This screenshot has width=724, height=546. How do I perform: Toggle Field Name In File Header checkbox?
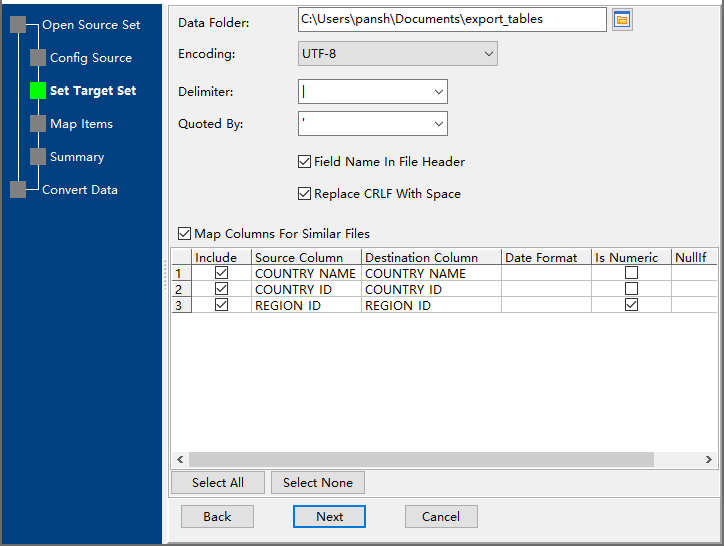pyautogui.click(x=305, y=162)
